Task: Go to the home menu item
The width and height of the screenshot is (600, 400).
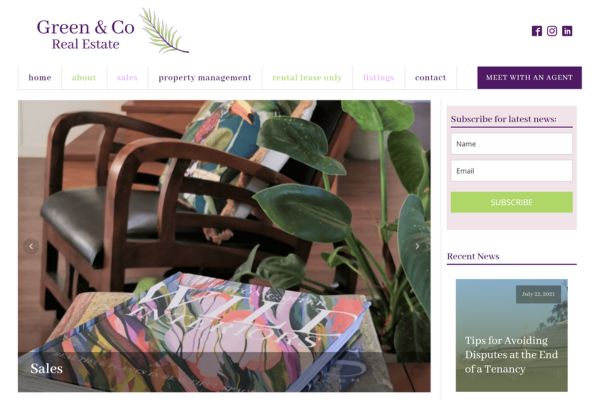Action: (40, 78)
